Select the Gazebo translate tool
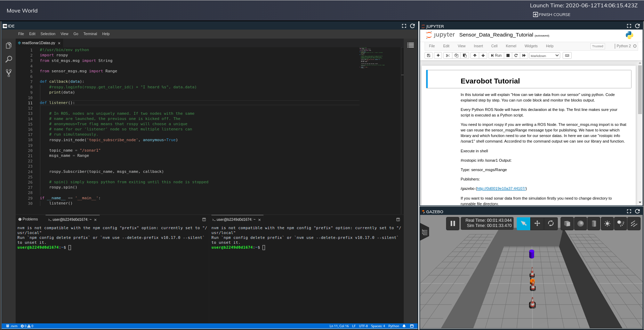The image size is (644, 330). point(537,224)
